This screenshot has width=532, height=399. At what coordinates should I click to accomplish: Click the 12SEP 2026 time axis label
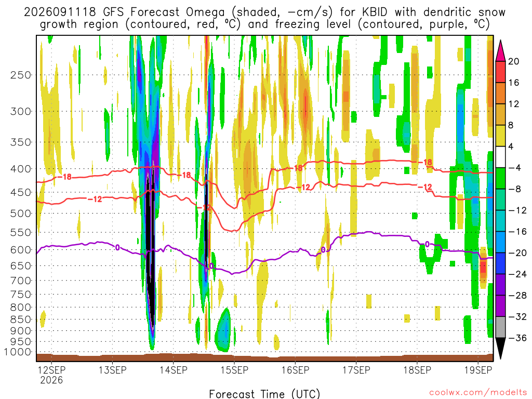(51, 375)
